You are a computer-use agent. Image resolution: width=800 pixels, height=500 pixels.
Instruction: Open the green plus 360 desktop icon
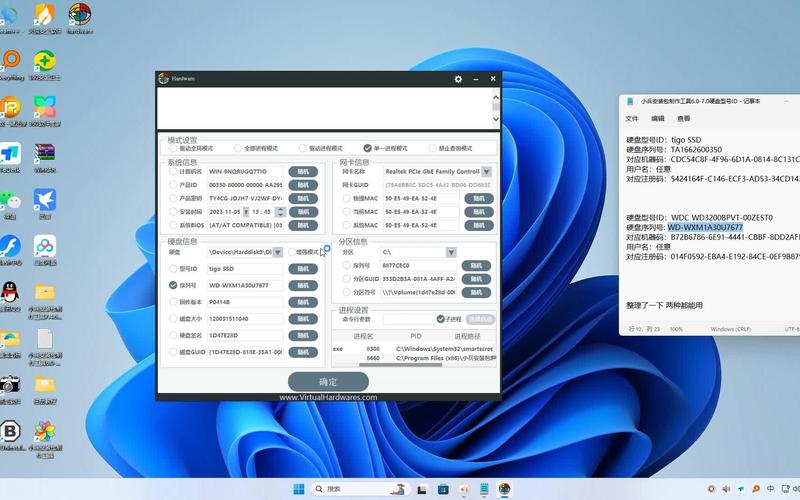pos(45,65)
